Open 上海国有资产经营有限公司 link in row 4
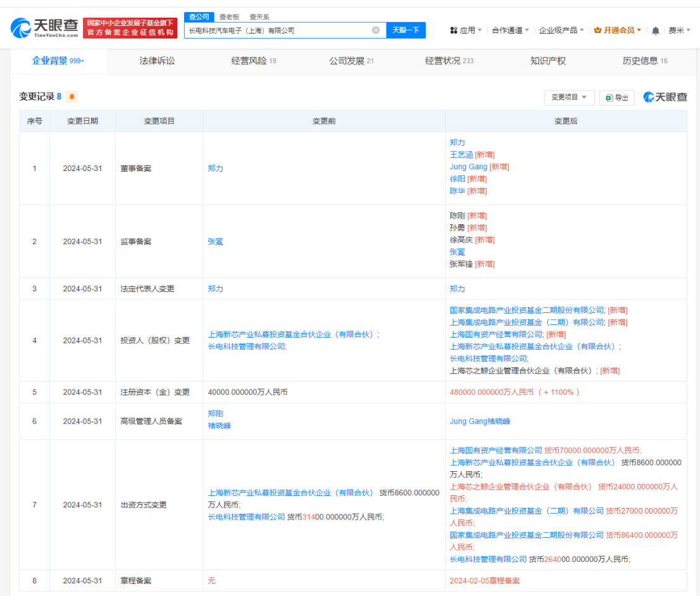 tap(496, 334)
